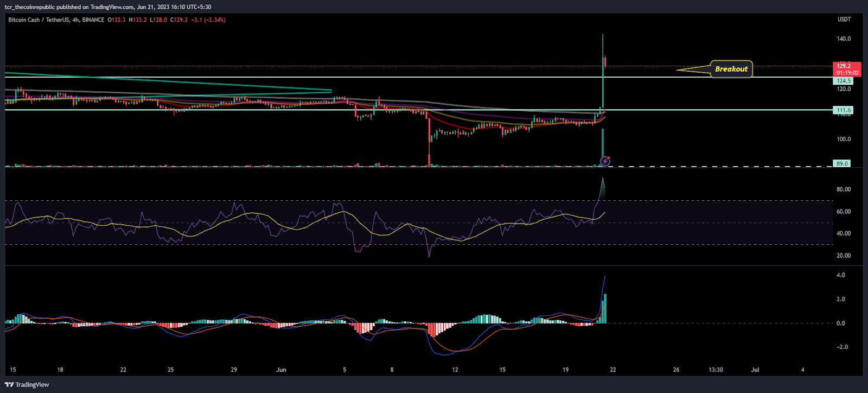Click the low value L128.0
The image size is (868, 393).
pos(158,20)
